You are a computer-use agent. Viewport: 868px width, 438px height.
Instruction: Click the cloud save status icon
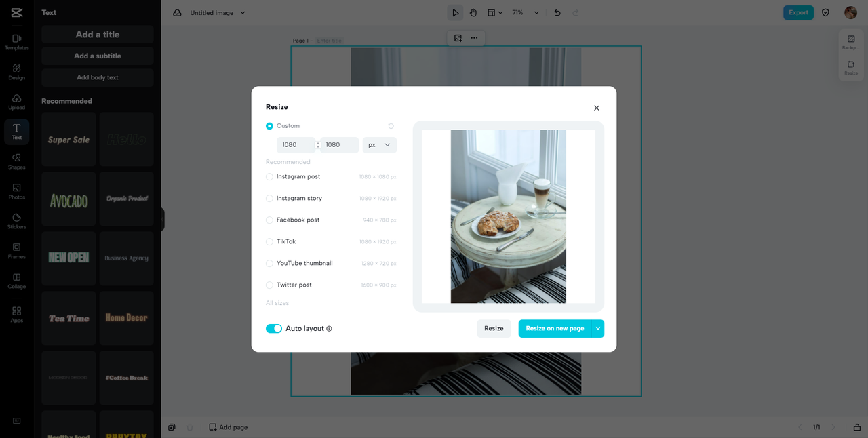click(x=177, y=12)
